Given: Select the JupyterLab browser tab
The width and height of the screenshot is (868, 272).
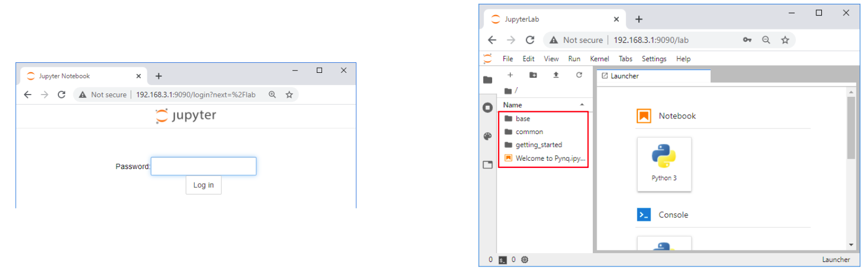Looking at the screenshot, I should (554, 19).
